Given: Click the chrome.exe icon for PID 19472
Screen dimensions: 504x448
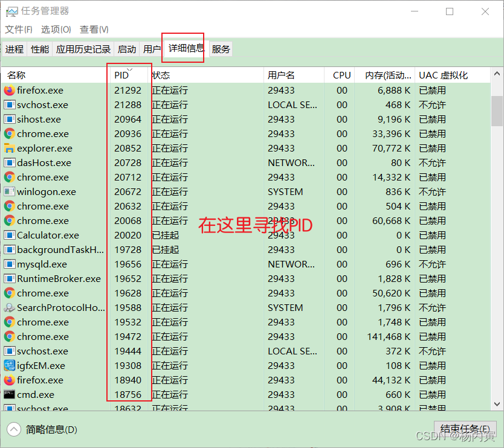Looking at the screenshot, I should point(9,336).
